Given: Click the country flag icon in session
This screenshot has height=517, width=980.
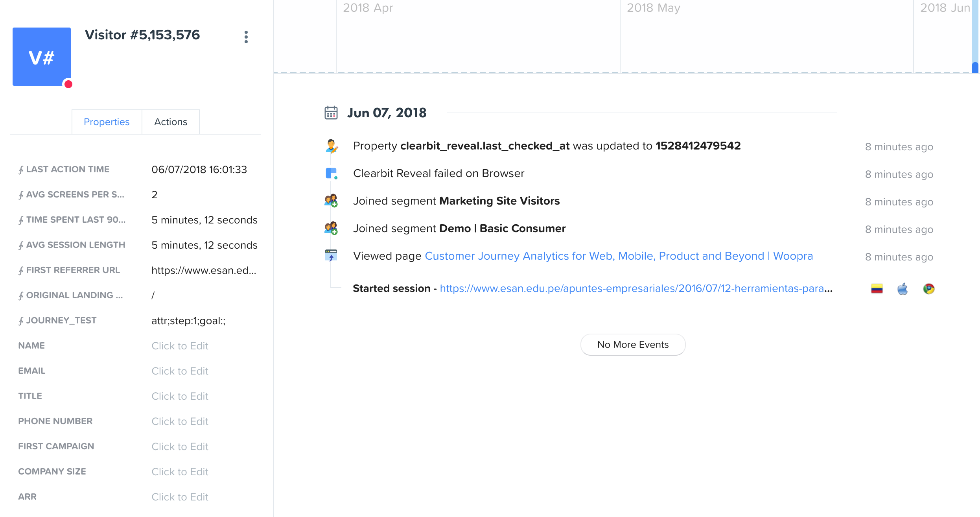Looking at the screenshot, I should coord(877,289).
